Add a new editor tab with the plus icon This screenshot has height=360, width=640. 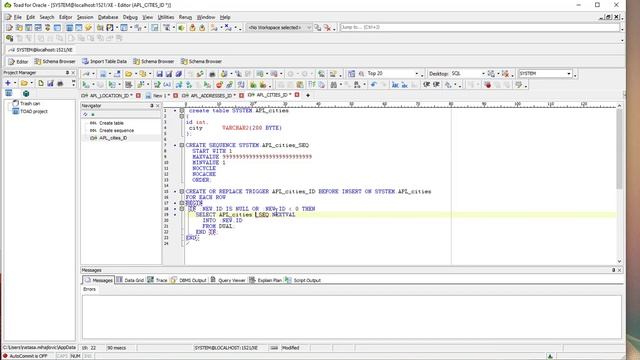click(x=308, y=95)
